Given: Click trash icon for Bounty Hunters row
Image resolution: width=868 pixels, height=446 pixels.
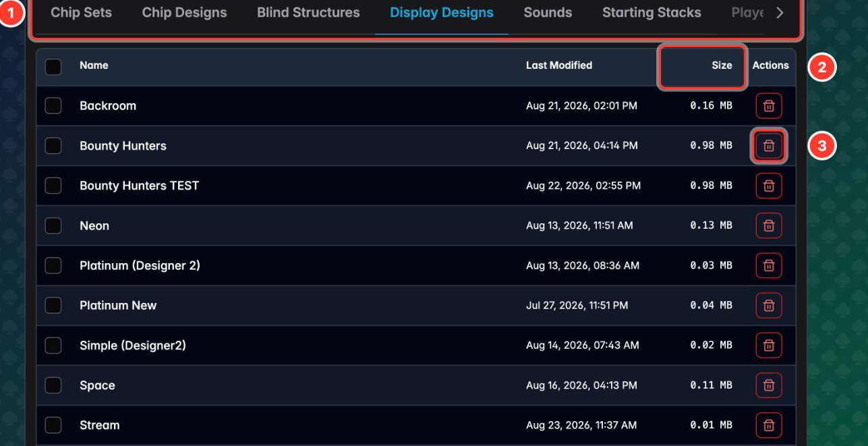Looking at the screenshot, I should coord(769,146).
